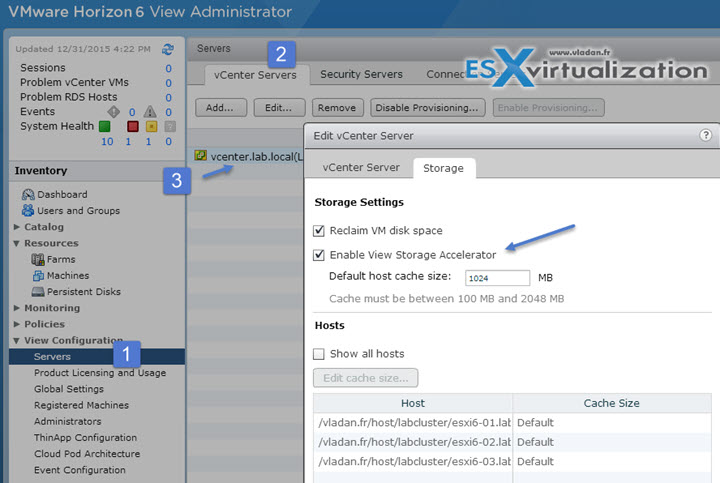Select the Servers item in View Configuration

coord(97,357)
